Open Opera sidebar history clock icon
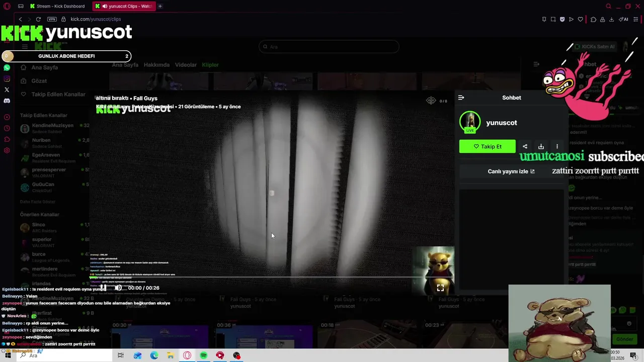644x362 pixels. pyautogui.click(x=7, y=128)
